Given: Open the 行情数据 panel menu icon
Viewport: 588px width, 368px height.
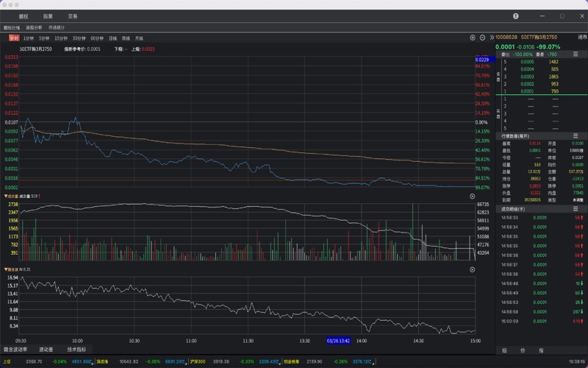Looking at the screenshot, I should 574,136.
